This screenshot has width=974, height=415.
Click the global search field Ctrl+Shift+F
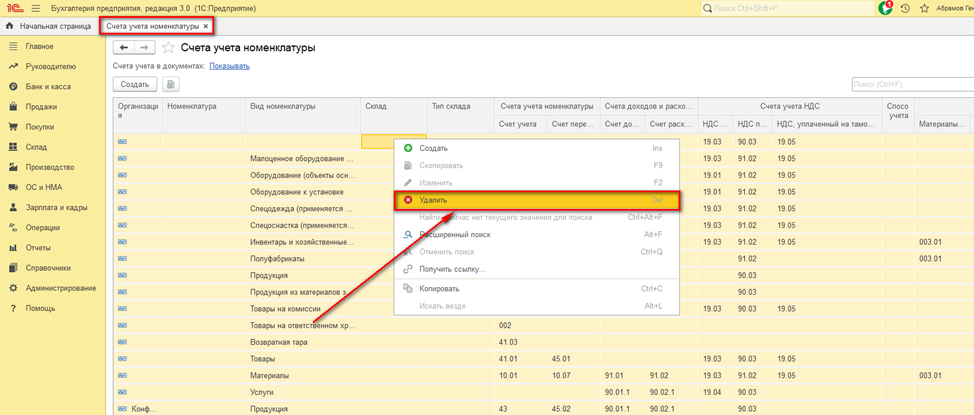click(x=786, y=9)
